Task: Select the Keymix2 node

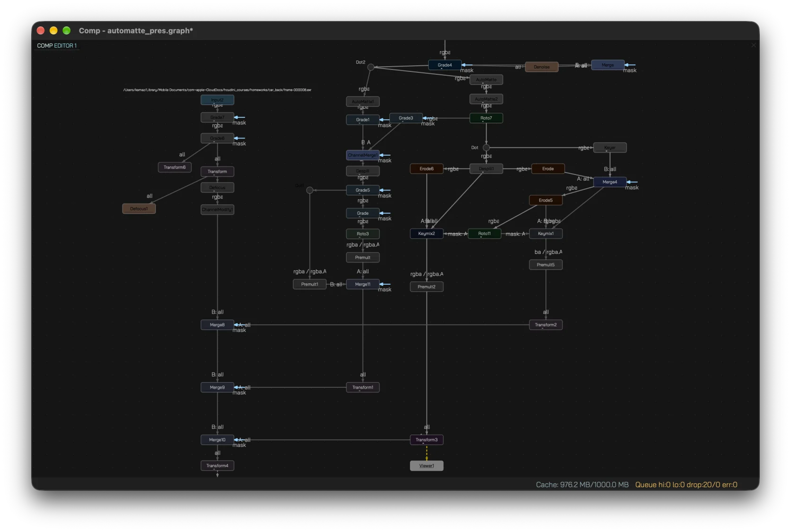Action: [x=427, y=234]
